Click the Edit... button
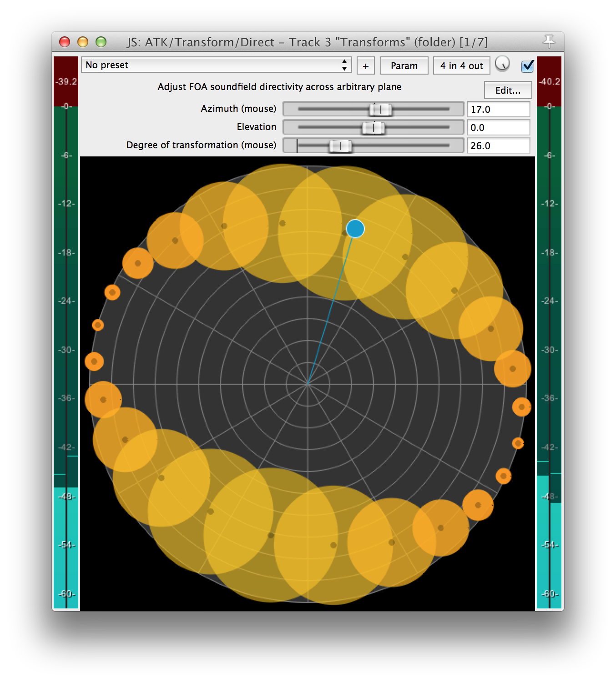Image resolution: width=616 pixels, height=683 pixels. pos(508,90)
